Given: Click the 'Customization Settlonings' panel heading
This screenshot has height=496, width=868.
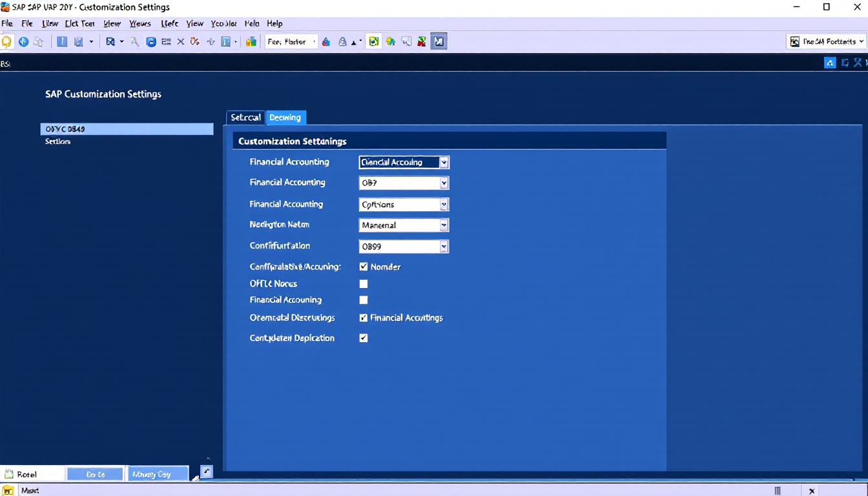Looking at the screenshot, I should (x=293, y=141).
